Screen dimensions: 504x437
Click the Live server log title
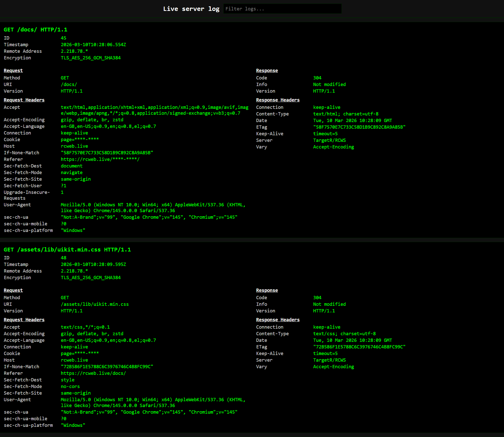tap(191, 9)
